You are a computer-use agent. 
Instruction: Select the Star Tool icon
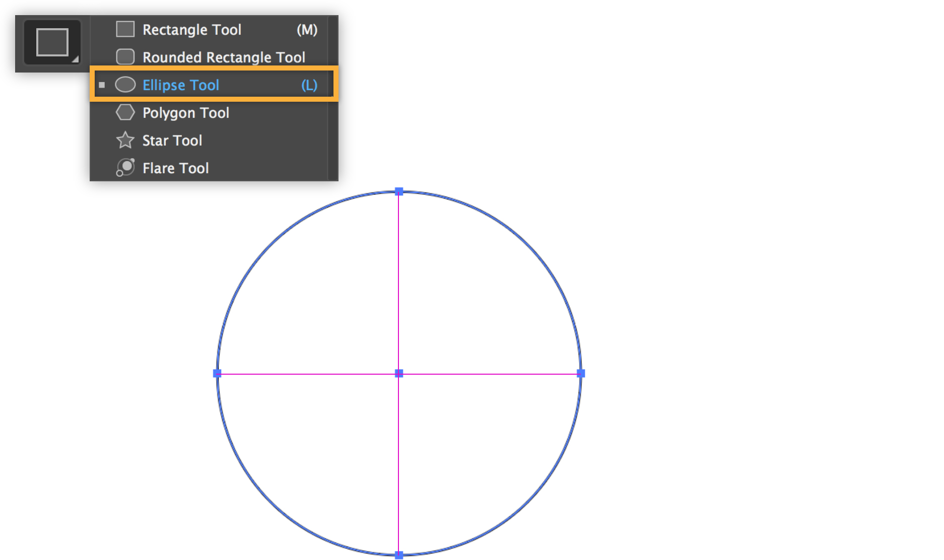(125, 140)
